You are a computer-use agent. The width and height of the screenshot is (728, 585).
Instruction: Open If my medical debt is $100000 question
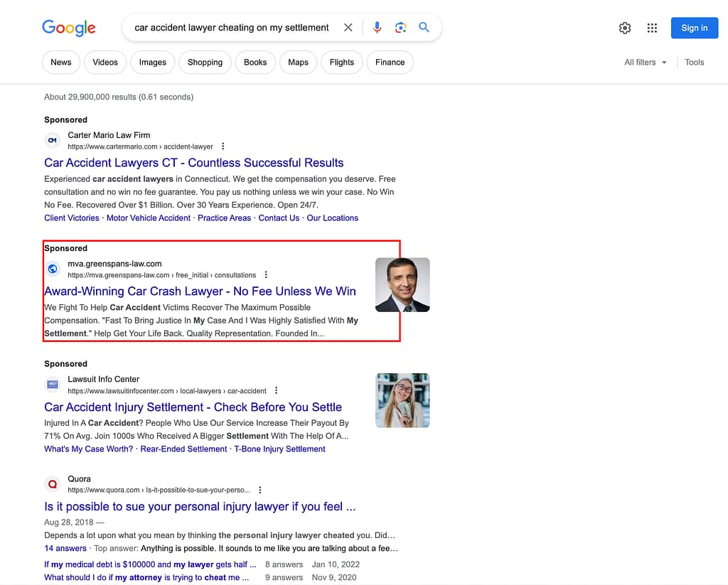point(150,564)
